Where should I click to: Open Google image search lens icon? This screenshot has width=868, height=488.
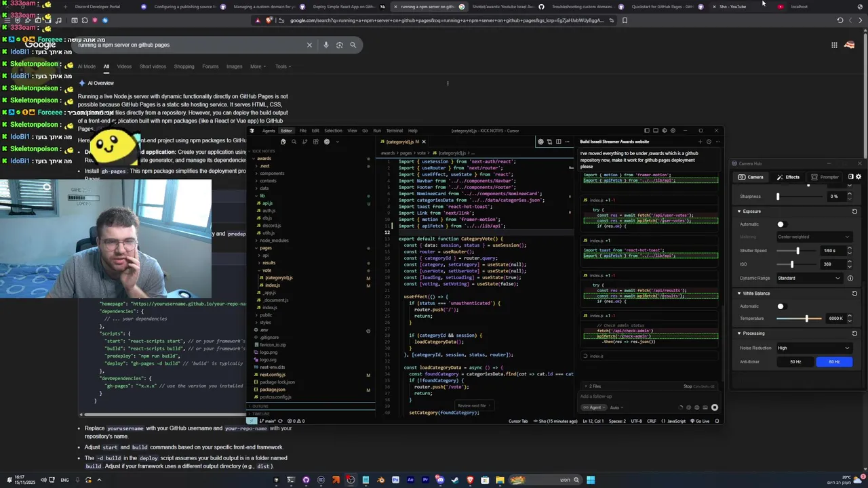(339, 45)
